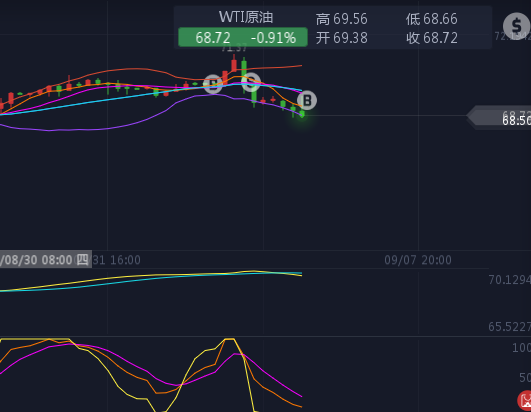Viewport: 531px width, 412px height.
Task: Open the red image icon at bottom right
Action: pos(525,401)
